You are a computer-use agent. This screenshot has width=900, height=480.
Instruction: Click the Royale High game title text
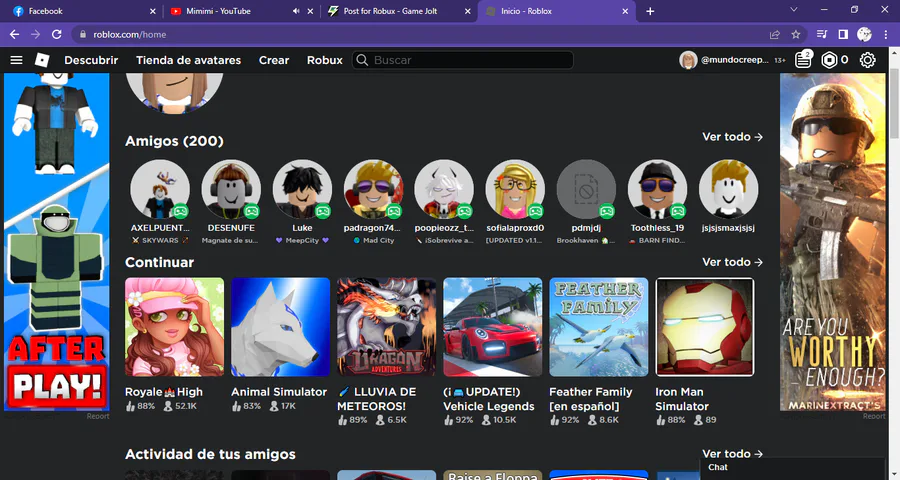[164, 392]
